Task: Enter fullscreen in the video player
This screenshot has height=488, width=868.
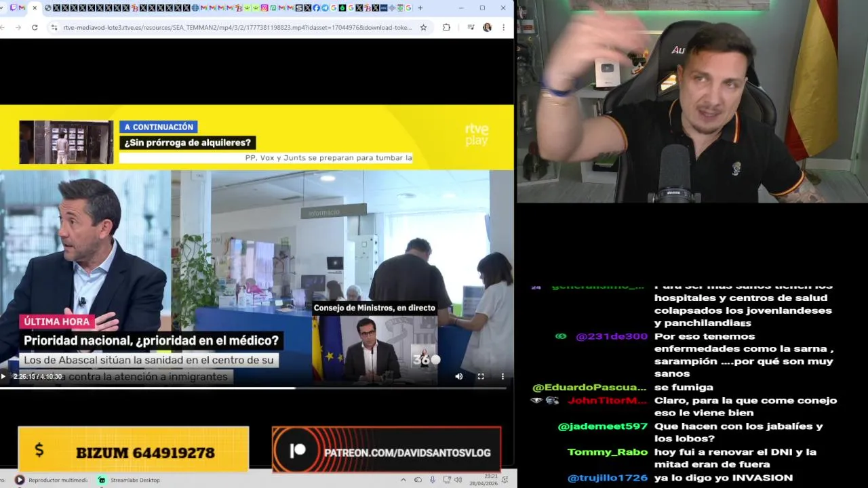Action: tap(481, 376)
